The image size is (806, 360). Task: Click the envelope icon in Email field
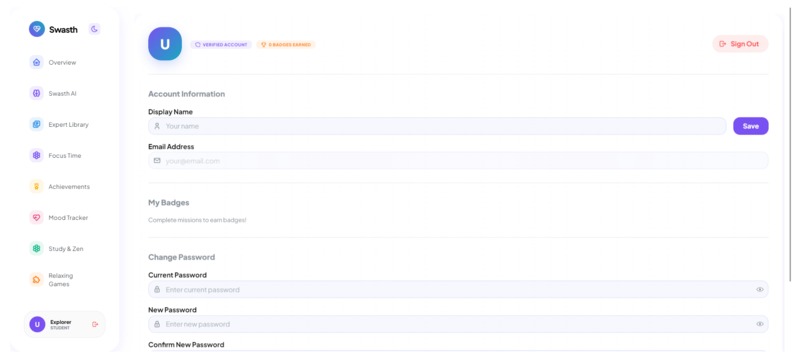point(157,160)
